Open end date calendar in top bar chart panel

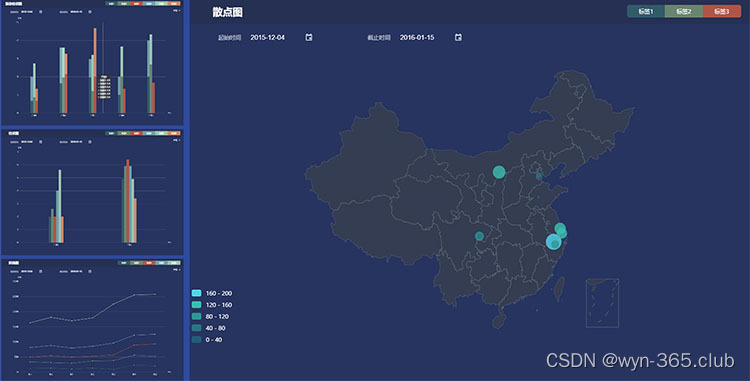(90, 12)
